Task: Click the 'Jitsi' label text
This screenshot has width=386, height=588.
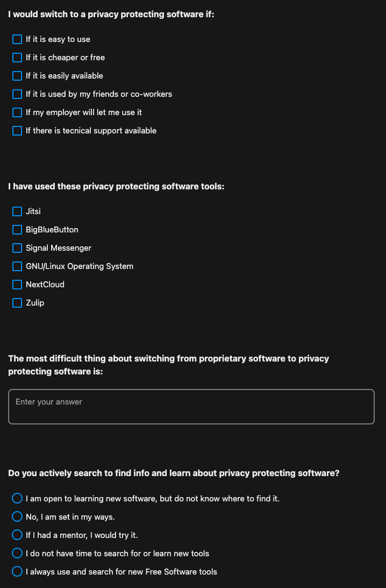Action: (33, 211)
